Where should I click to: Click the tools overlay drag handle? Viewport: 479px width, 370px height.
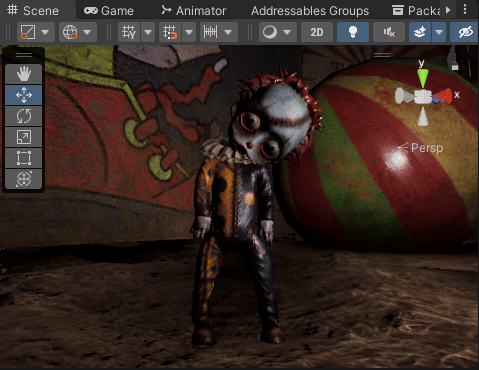pos(24,55)
